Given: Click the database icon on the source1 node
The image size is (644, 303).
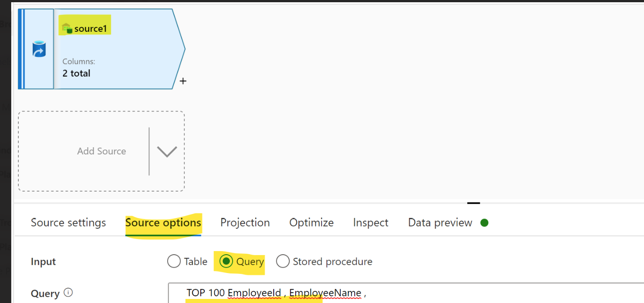Looking at the screenshot, I should click(x=39, y=49).
